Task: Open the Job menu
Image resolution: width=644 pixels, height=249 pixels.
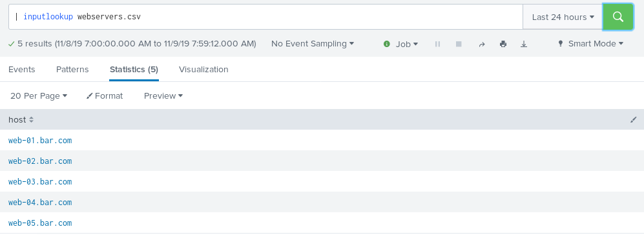Action: [x=401, y=44]
